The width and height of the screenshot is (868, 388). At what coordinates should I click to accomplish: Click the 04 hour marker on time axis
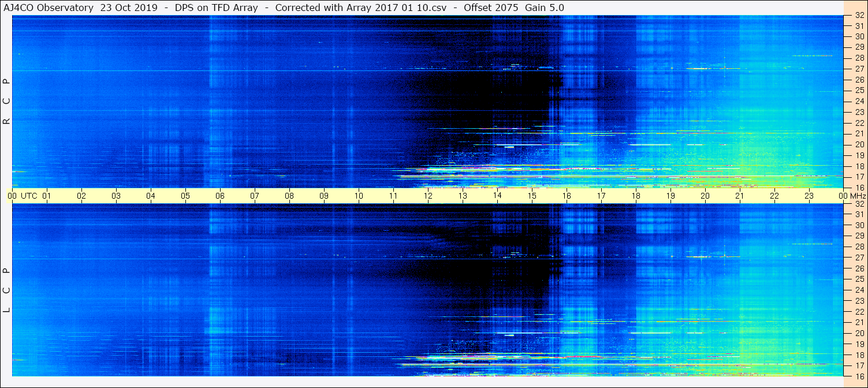click(151, 196)
